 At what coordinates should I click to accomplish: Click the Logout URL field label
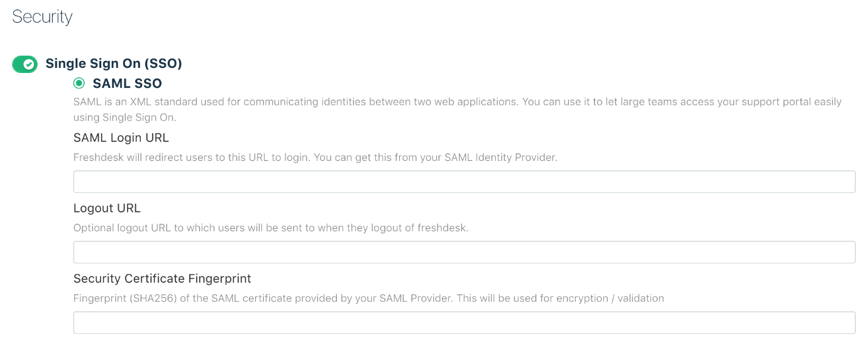tap(107, 208)
